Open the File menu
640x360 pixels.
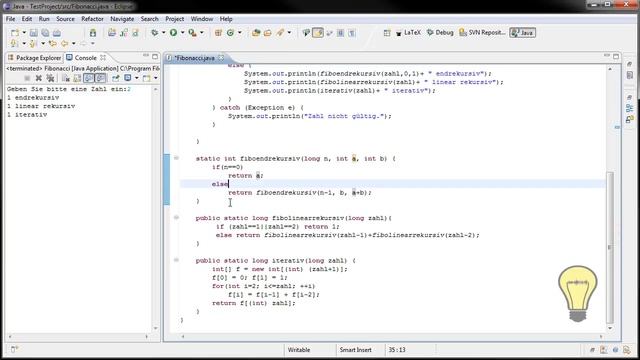(10, 19)
